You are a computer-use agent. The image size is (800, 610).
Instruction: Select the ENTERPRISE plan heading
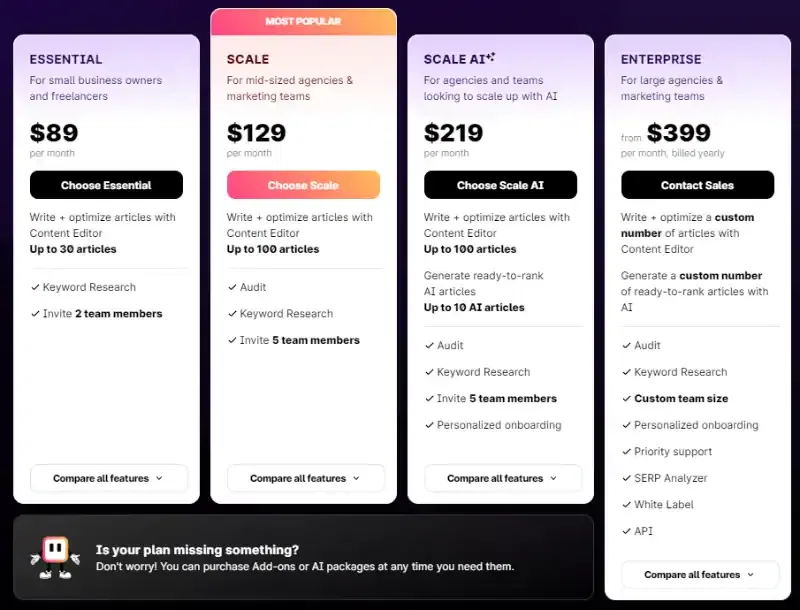[663, 59]
